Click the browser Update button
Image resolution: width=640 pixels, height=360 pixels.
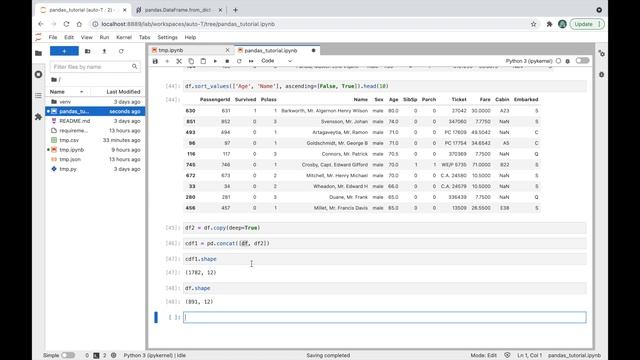pyautogui.click(x=587, y=24)
